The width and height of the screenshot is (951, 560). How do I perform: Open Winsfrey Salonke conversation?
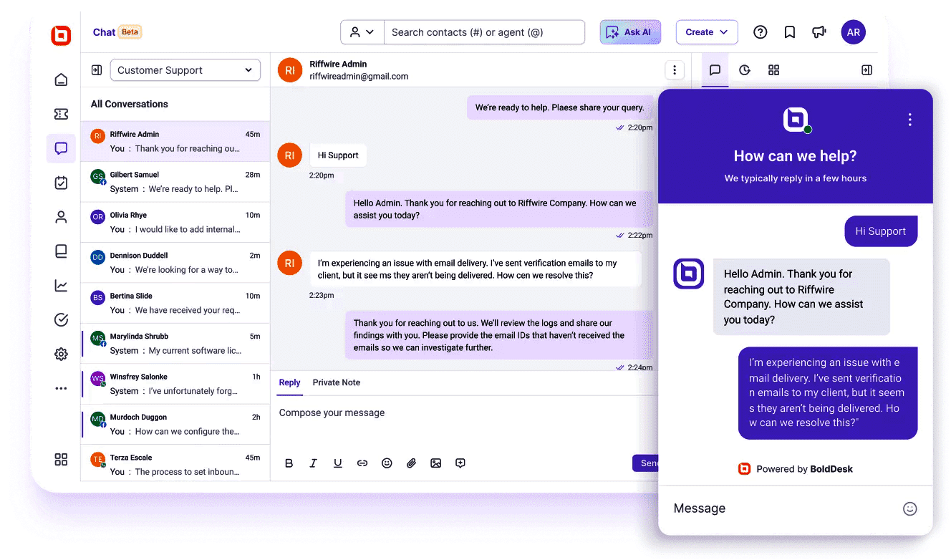point(175,384)
